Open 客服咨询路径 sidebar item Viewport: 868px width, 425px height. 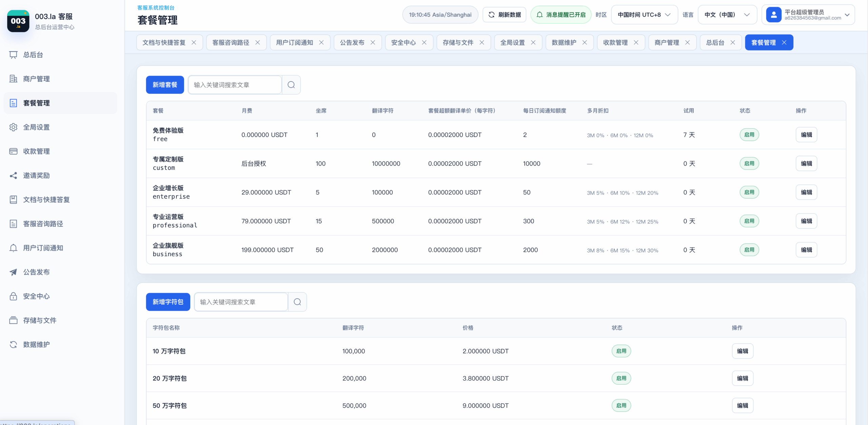(60, 224)
